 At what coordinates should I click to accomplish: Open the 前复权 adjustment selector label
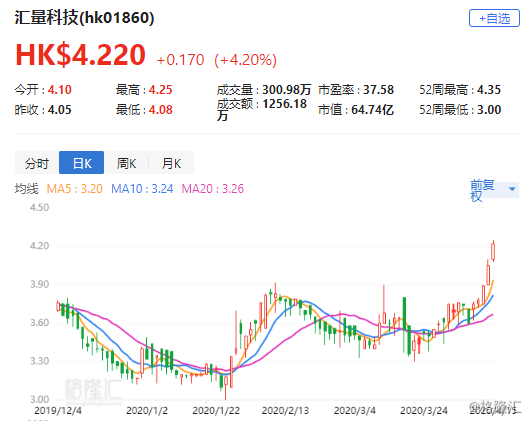(482, 191)
